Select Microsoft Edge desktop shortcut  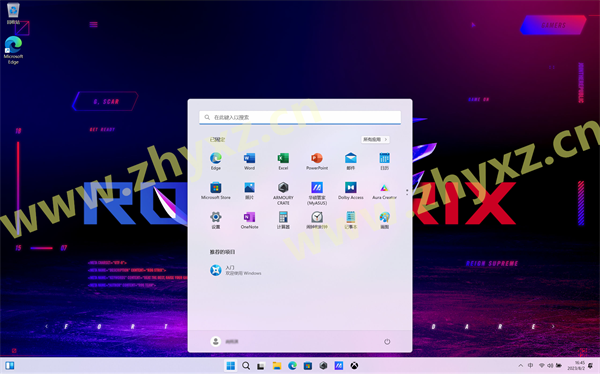(13, 50)
